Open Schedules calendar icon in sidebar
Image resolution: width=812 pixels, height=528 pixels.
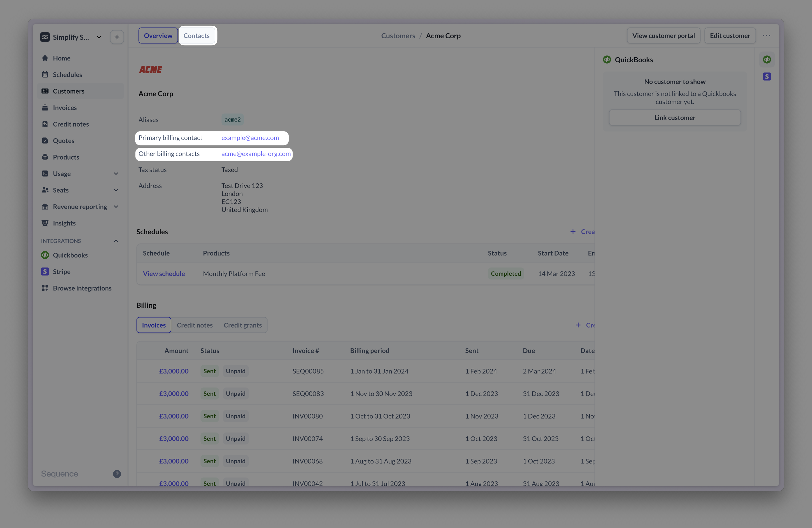(x=45, y=75)
